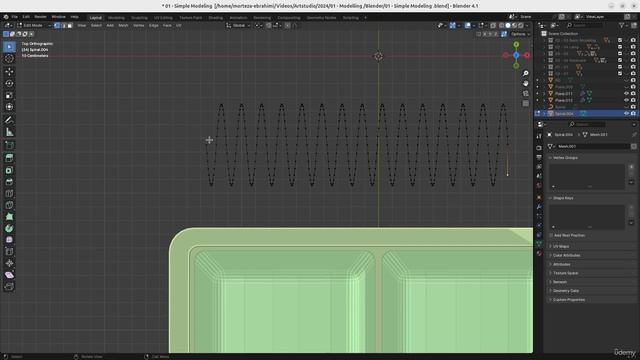
Task: Open the viewport Options dropdown
Action: 520,34
